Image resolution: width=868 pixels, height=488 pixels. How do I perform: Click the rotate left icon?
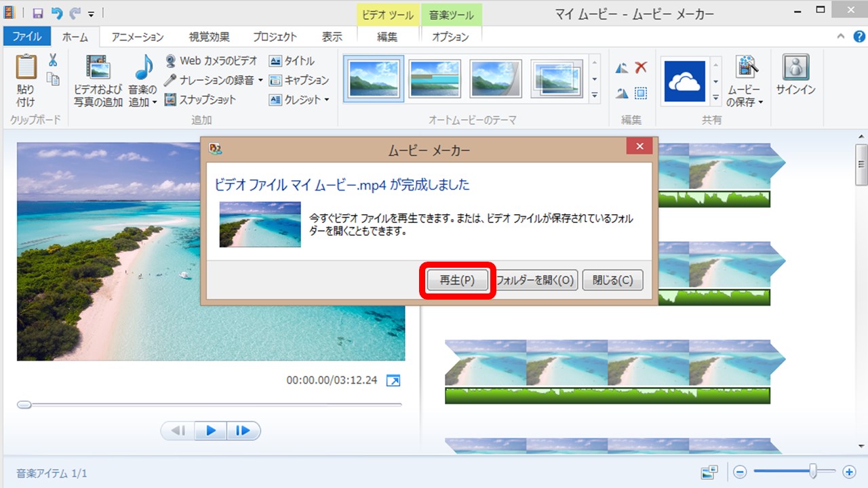(x=622, y=68)
